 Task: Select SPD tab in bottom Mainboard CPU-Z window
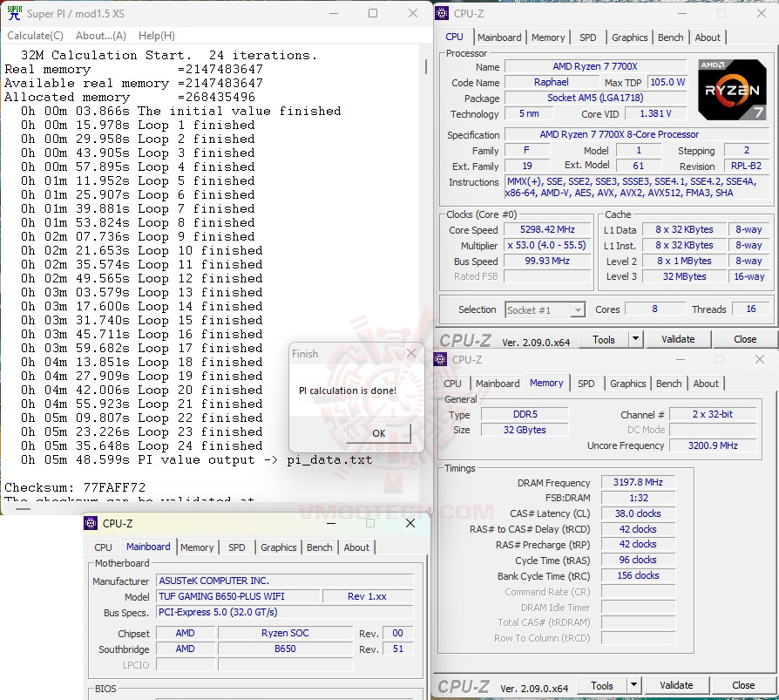pyautogui.click(x=236, y=547)
